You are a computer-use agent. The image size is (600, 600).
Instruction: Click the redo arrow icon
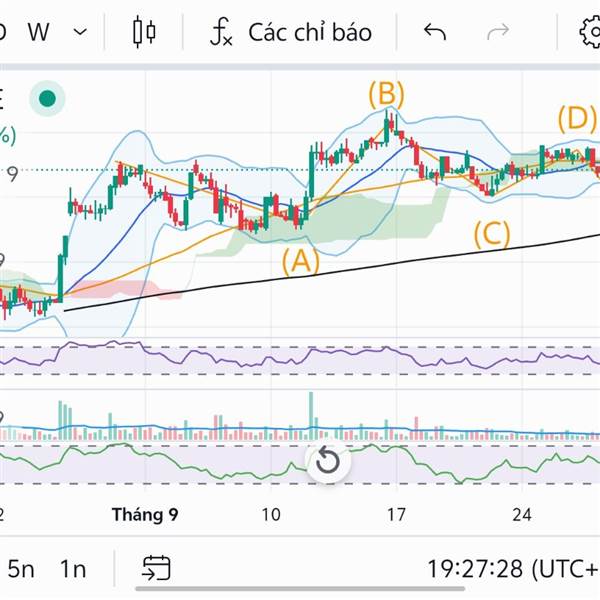click(497, 32)
